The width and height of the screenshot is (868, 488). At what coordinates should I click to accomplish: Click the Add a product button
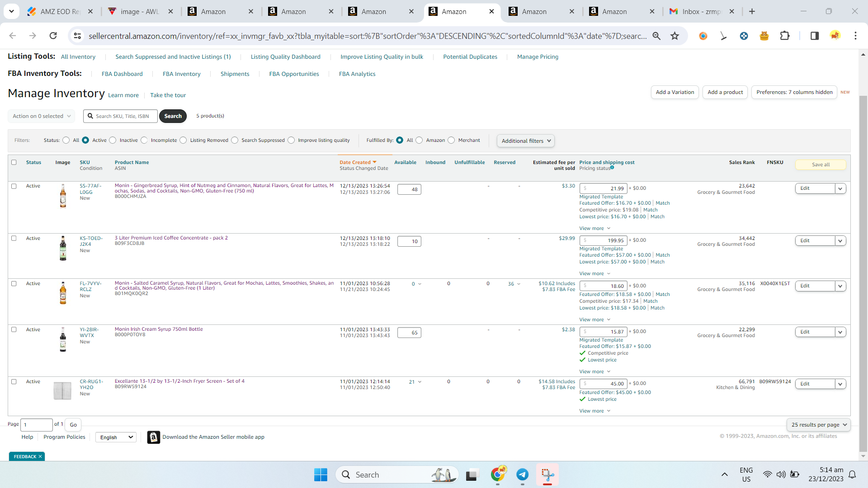point(725,92)
